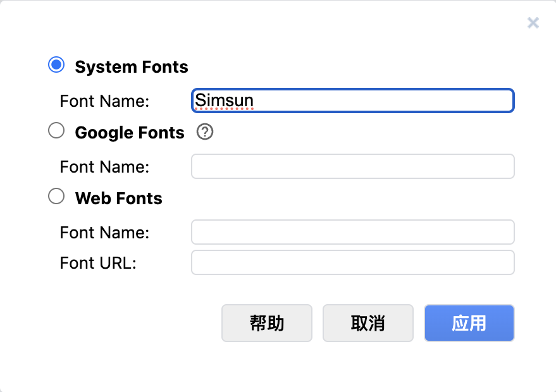Click the Font Name label under Web Fonts
556x392 pixels.
(104, 233)
